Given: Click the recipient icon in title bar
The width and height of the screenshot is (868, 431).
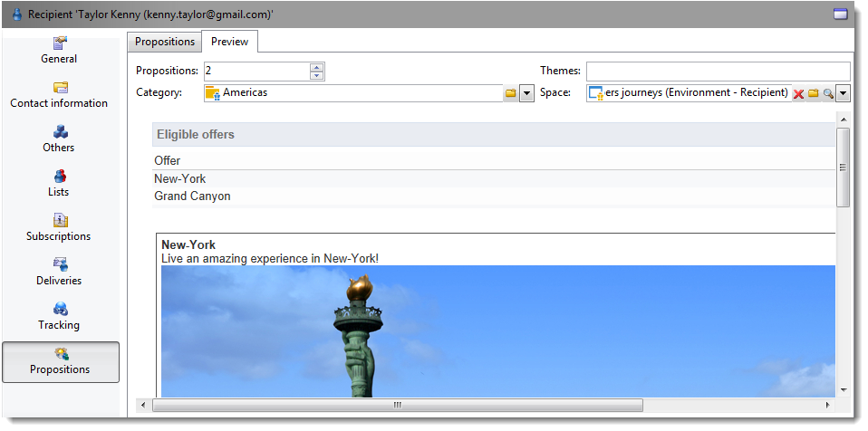Looking at the screenshot, I should coord(17,14).
